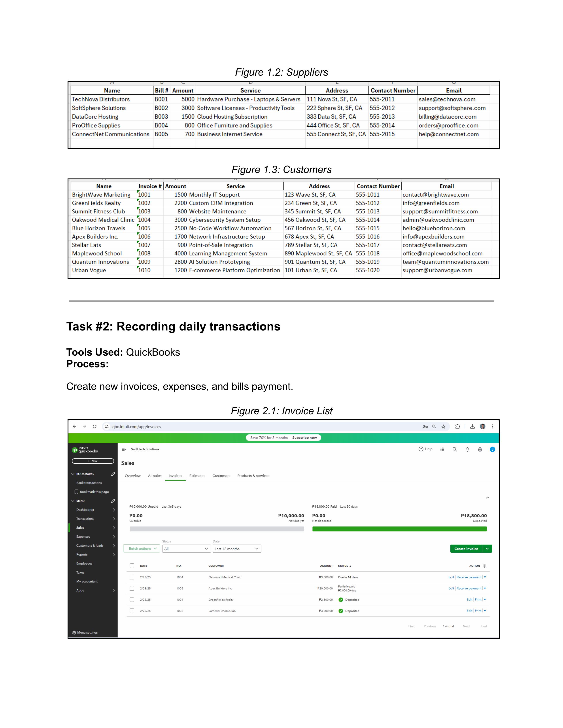Click Receive payment for Oakwood Medical Clinic
The image size is (563, 728).
click(x=469, y=577)
